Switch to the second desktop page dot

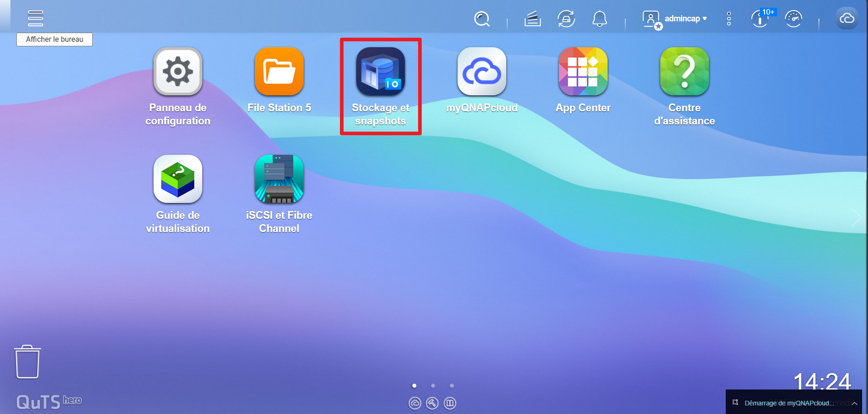coord(433,386)
